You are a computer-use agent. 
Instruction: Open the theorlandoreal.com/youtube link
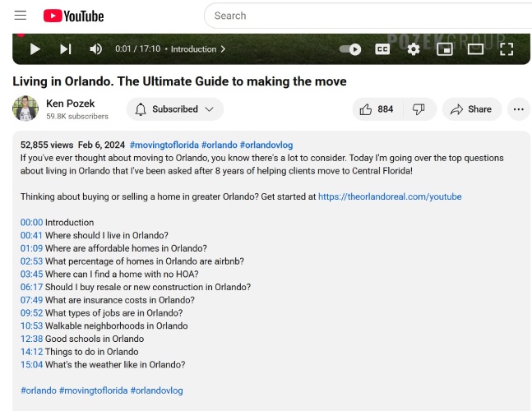(x=390, y=196)
